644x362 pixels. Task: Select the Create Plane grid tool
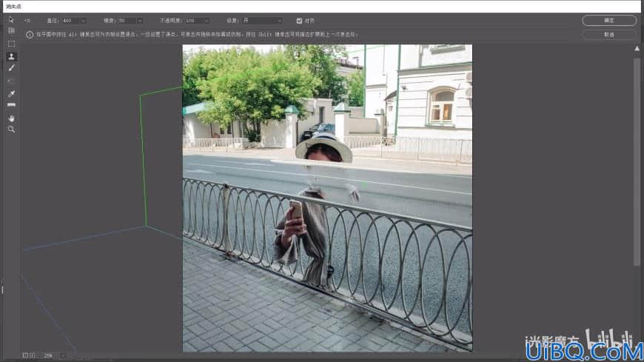11,31
